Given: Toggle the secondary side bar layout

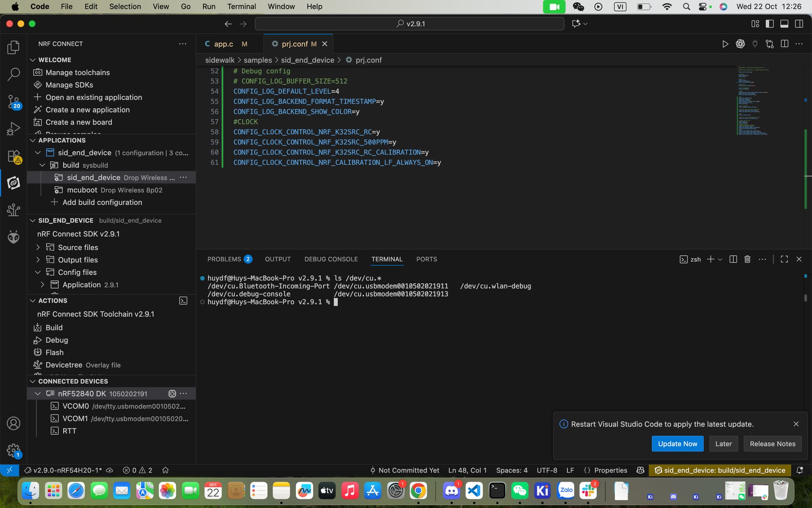Looking at the screenshot, I should click(x=799, y=24).
